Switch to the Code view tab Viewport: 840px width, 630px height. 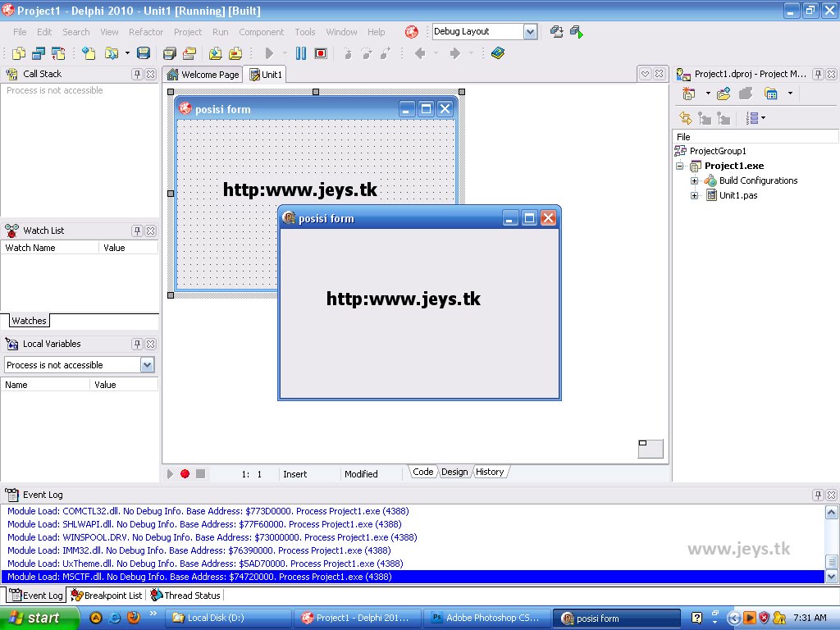[422, 472]
